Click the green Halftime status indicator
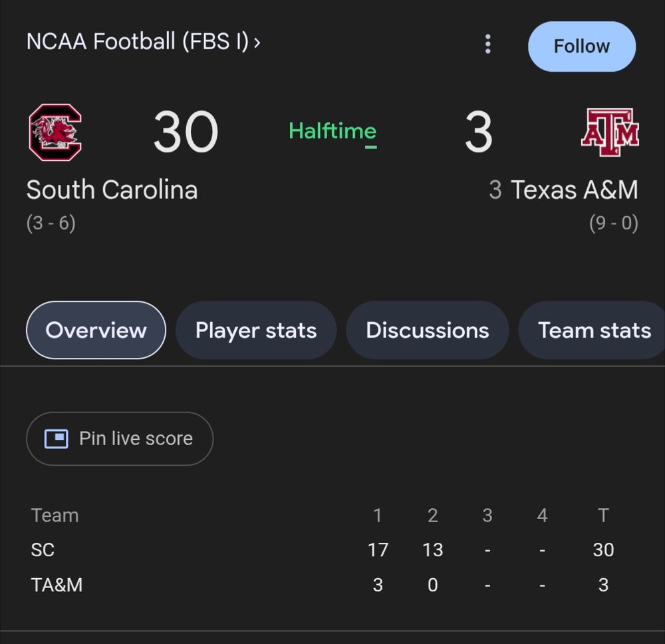Screen dimensions: 665x644 pos(332,132)
